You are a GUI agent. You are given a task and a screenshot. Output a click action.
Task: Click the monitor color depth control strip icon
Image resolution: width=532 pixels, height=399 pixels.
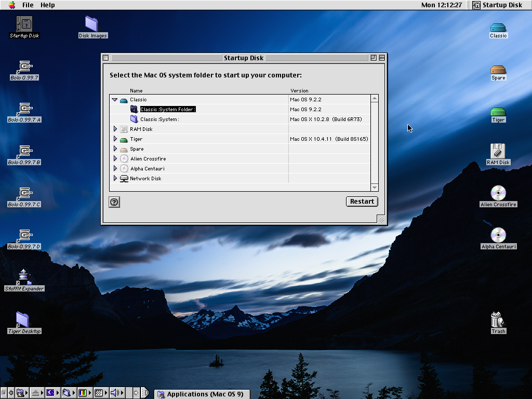pyautogui.click(x=82, y=393)
